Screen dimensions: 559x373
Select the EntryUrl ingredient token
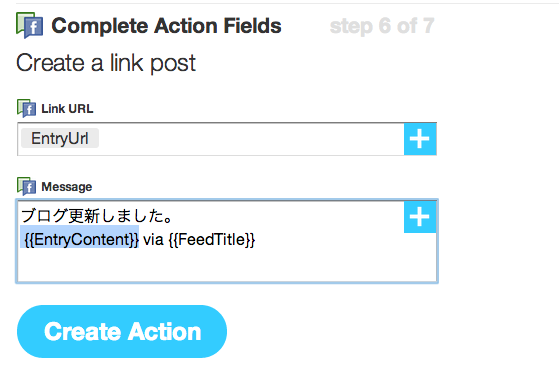pyautogui.click(x=60, y=138)
